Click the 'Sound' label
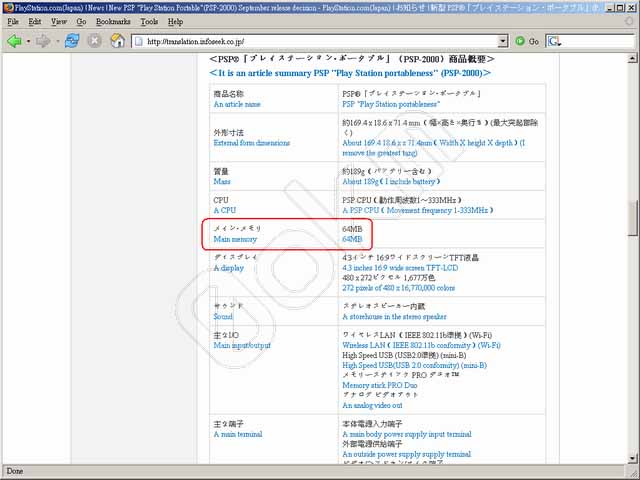640x480 pixels. [x=223, y=316]
